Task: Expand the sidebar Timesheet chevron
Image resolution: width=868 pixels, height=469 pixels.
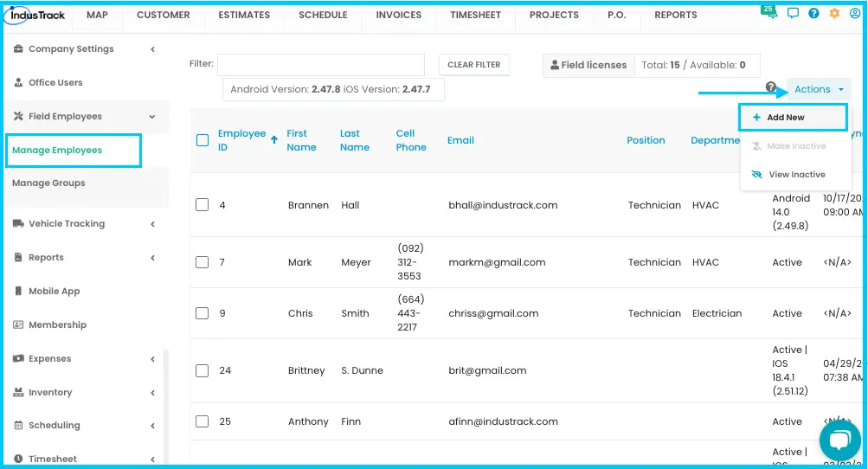Action: 153,459
